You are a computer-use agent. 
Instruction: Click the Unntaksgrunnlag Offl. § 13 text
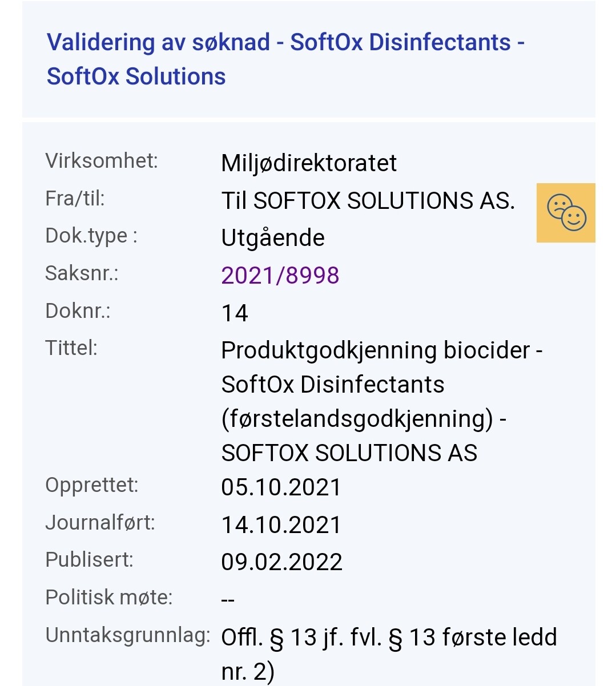click(389, 654)
